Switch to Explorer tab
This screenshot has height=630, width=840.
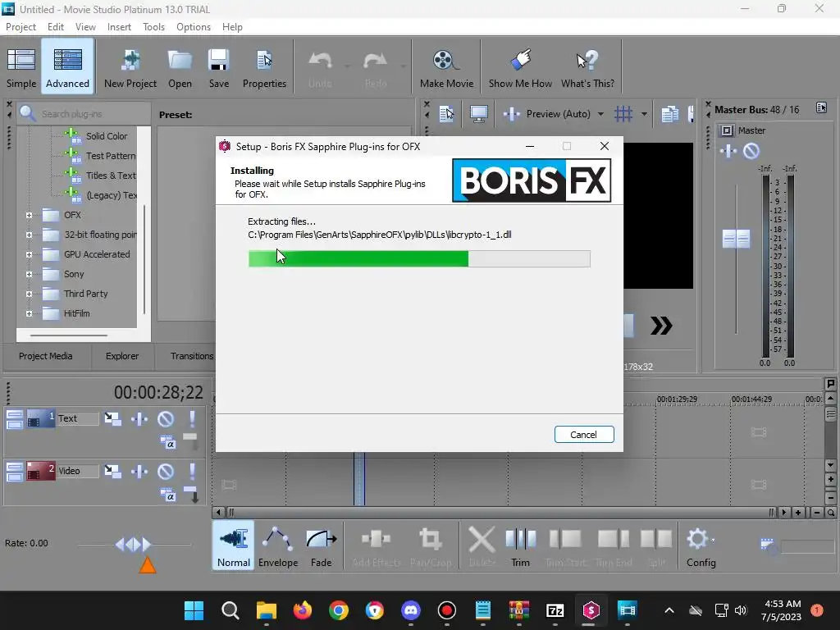pyautogui.click(x=122, y=356)
